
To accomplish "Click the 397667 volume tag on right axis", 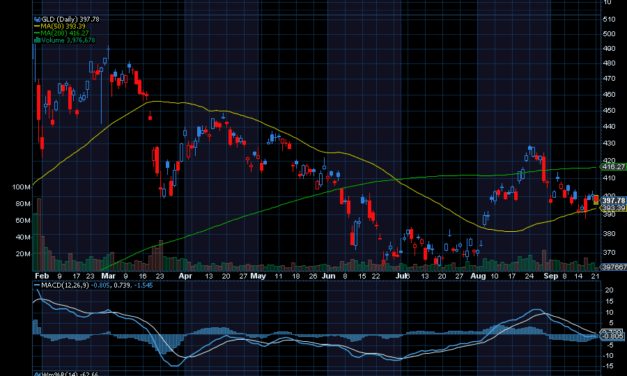I will pyautogui.click(x=614, y=267).
